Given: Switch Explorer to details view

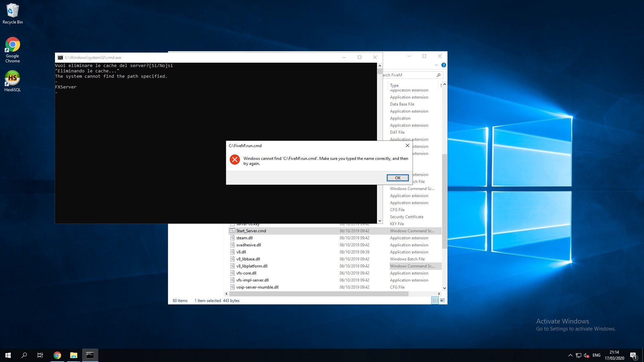Looking at the screenshot, I should pos(435,301).
